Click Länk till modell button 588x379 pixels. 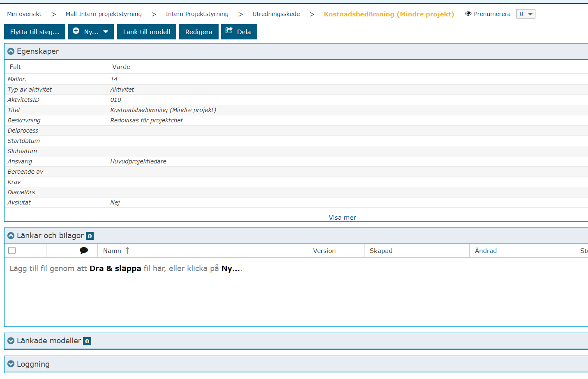[147, 32]
